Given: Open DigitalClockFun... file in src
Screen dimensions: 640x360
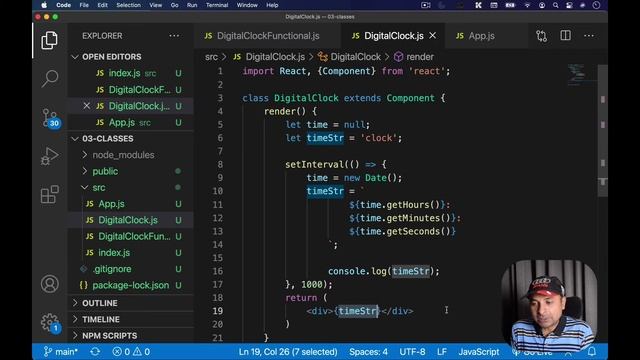Looking at the screenshot, I should tap(134, 237).
